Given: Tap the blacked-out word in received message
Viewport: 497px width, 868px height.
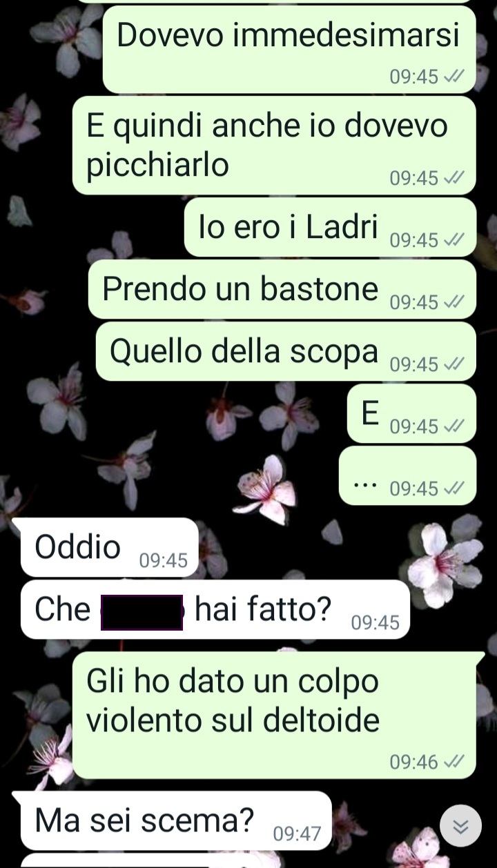Looking at the screenshot, I should click(x=142, y=613).
